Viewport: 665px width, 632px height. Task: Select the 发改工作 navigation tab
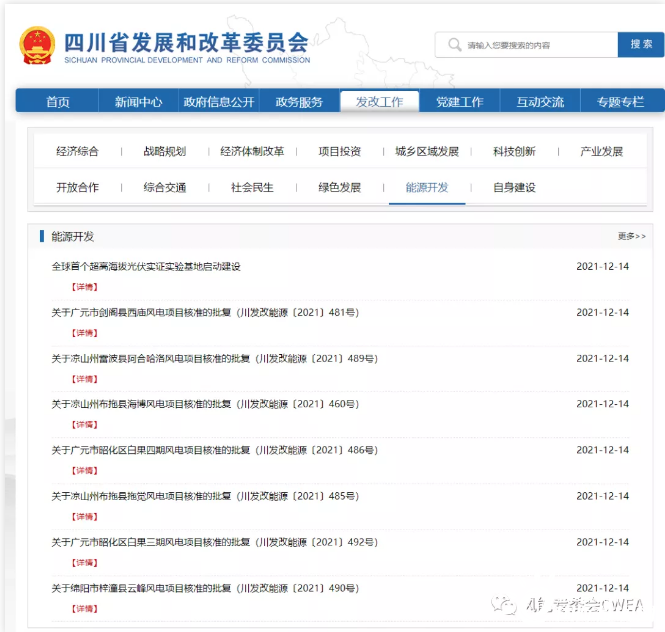click(379, 102)
